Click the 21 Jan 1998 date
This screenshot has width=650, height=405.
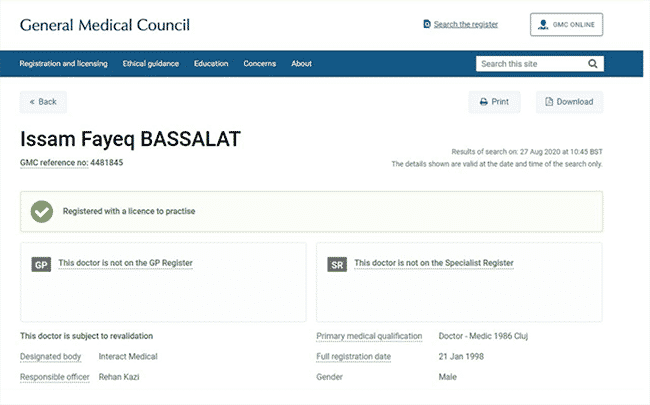pos(461,356)
